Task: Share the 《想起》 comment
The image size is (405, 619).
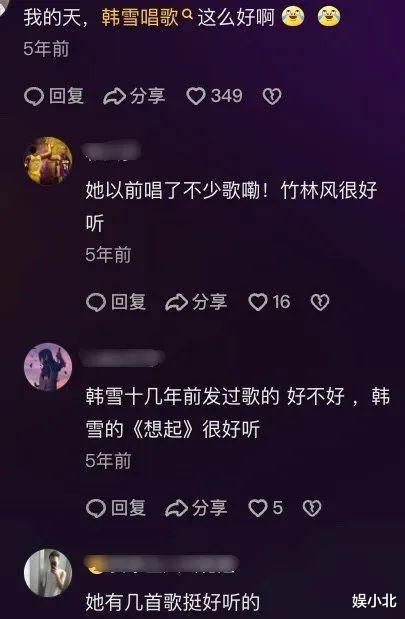Action: [x=196, y=508]
